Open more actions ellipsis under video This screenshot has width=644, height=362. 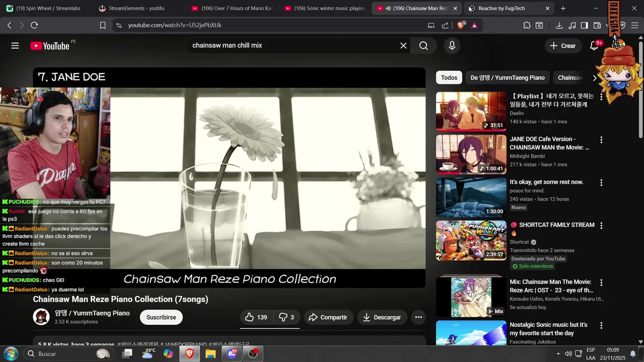(418, 317)
